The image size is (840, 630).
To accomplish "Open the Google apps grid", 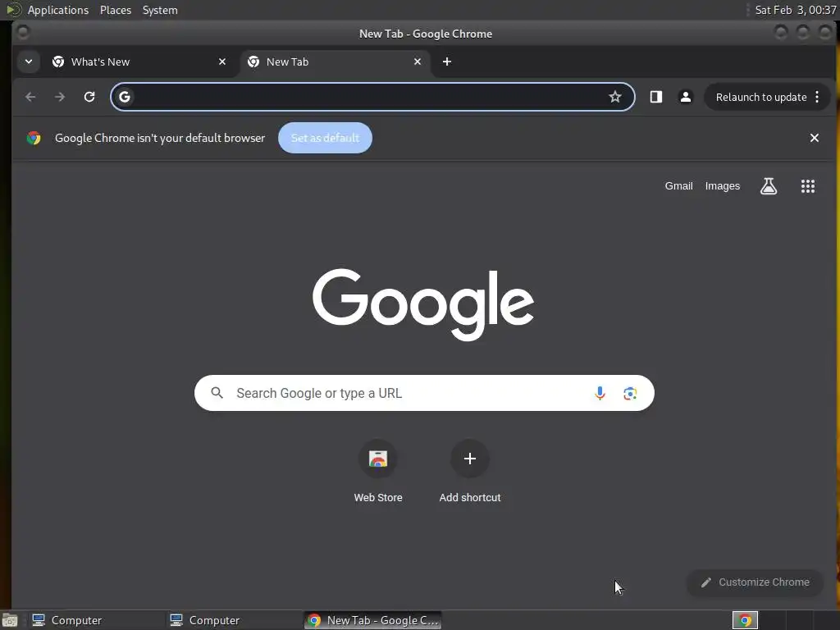I will coord(808,186).
